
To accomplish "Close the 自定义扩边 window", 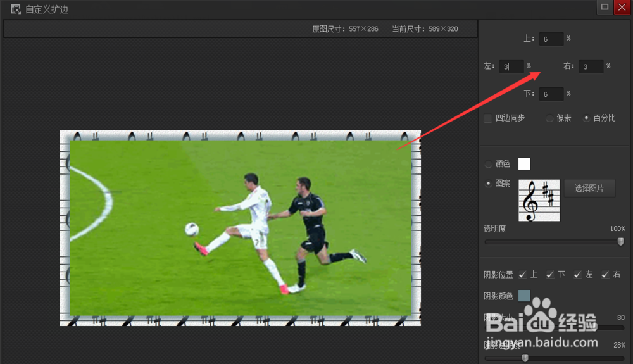I will coord(622,7).
